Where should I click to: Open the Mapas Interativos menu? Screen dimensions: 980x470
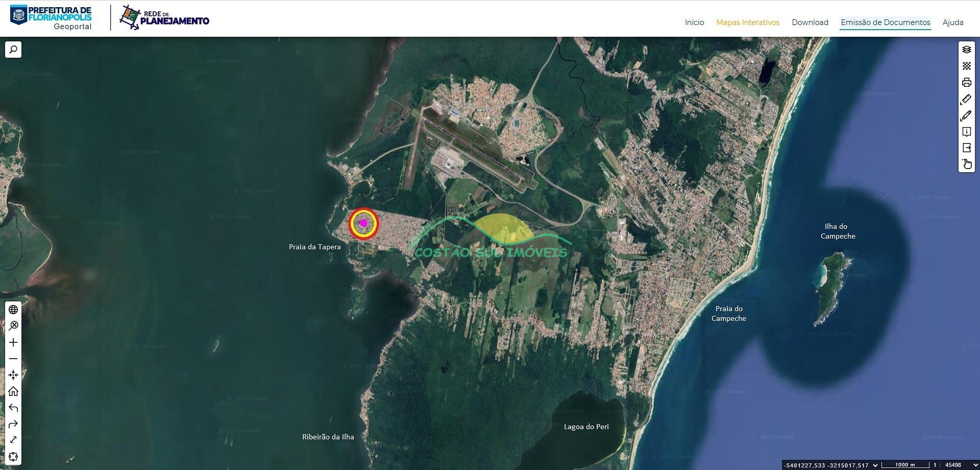pyautogui.click(x=747, y=22)
